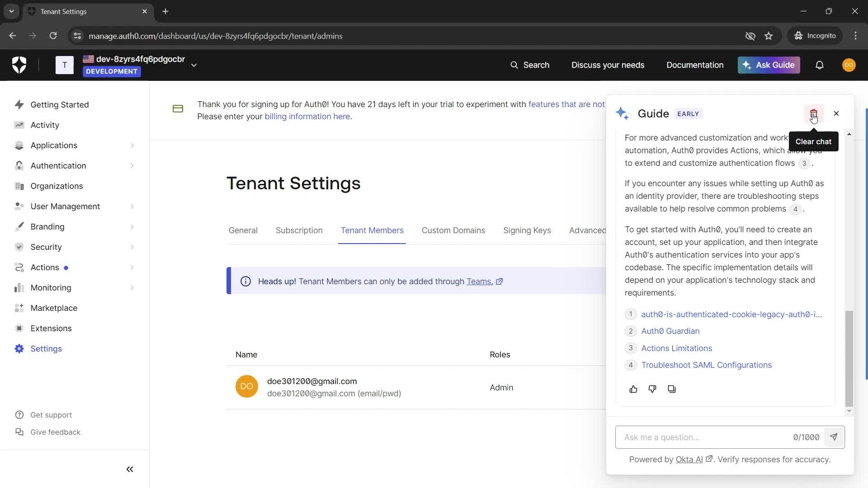868x488 pixels.
Task: Click the doe301200@gmail.com member name
Action: (311, 381)
